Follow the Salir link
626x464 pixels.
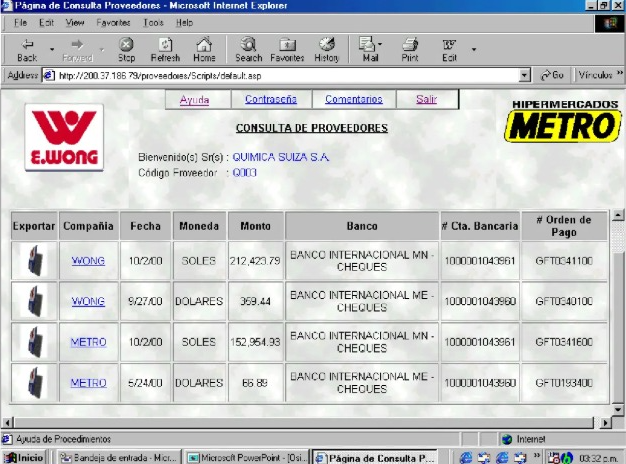[426, 99]
